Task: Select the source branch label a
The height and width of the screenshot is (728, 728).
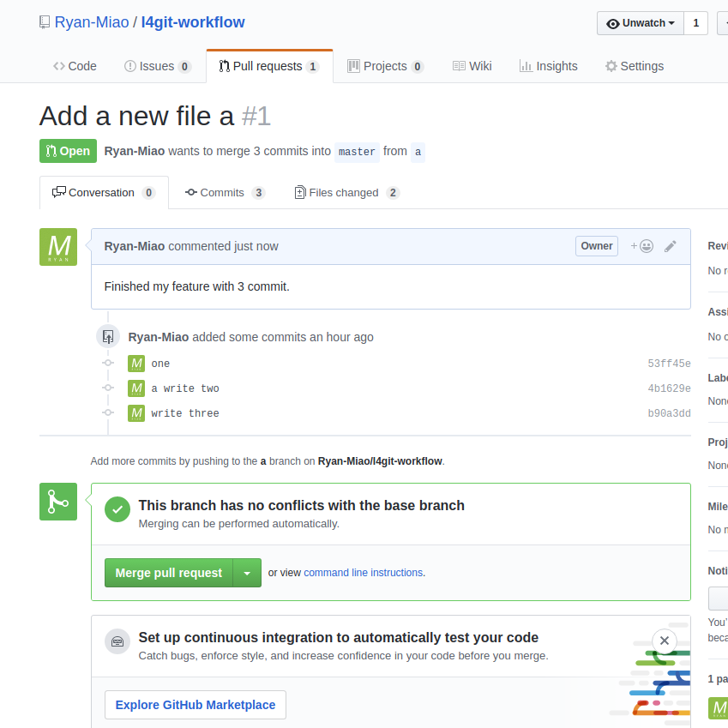Action: [418, 152]
